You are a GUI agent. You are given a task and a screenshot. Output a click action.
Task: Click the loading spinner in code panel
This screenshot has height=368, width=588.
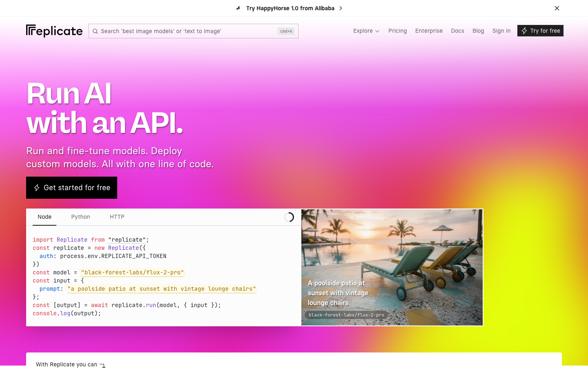289,217
